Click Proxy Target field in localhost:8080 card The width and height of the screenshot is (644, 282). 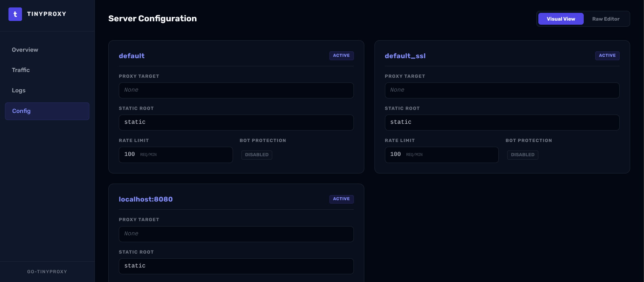[x=236, y=234]
